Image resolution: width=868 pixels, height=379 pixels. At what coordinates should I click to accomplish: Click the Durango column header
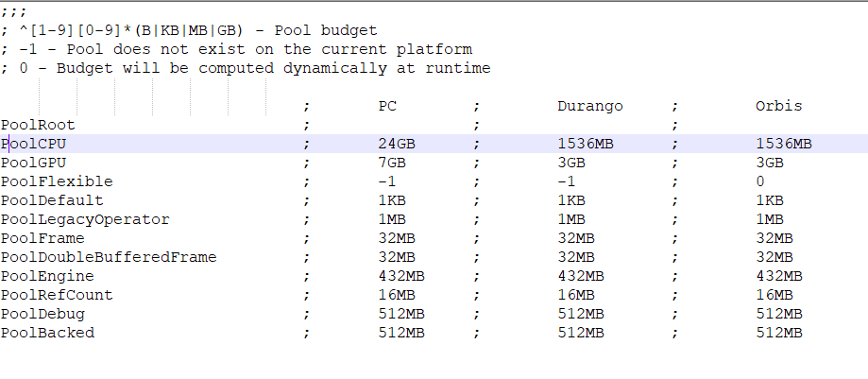(589, 106)
